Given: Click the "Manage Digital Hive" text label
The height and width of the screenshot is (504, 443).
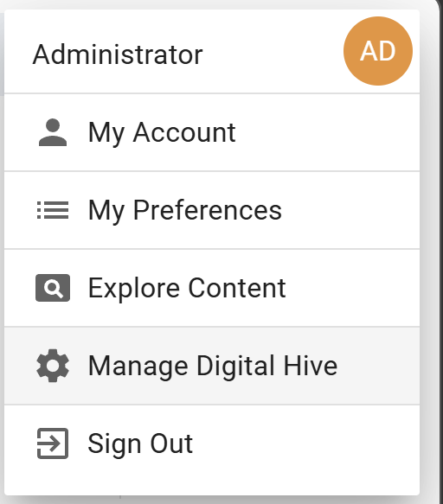Looking at the screenshot, I should click(213, 366).
